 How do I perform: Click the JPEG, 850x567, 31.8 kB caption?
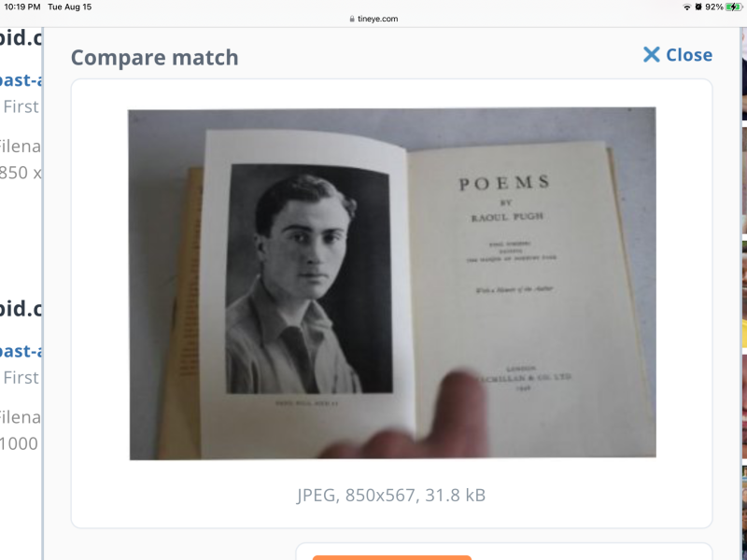point(391,496)
